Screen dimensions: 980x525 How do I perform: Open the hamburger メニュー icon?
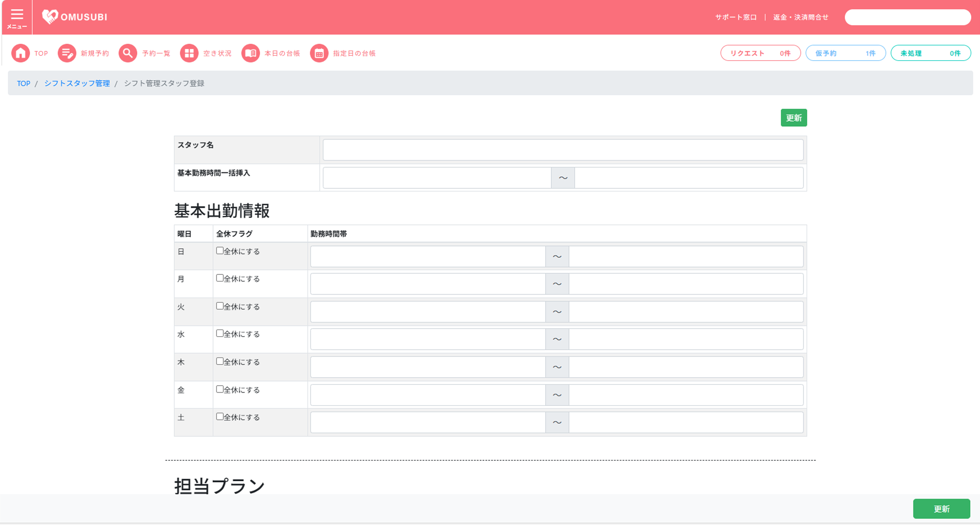[x=17, y=18]
